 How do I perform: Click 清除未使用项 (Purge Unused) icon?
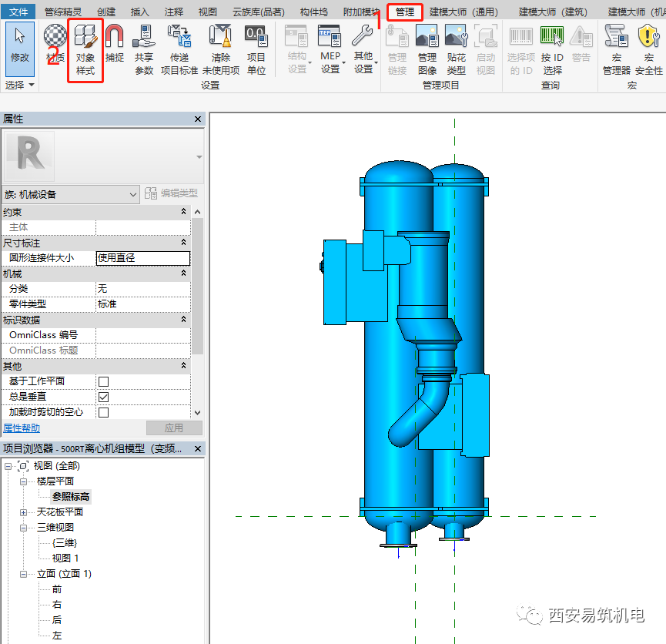pos(221,48)
